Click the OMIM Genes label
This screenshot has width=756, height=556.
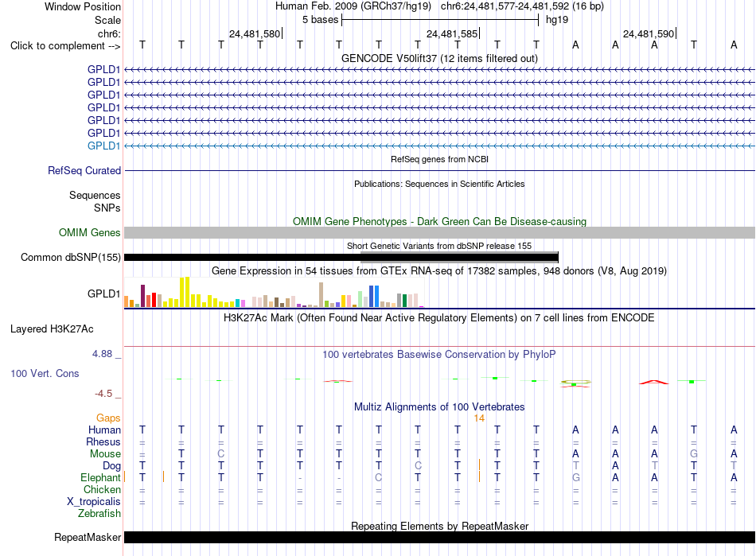90,233
